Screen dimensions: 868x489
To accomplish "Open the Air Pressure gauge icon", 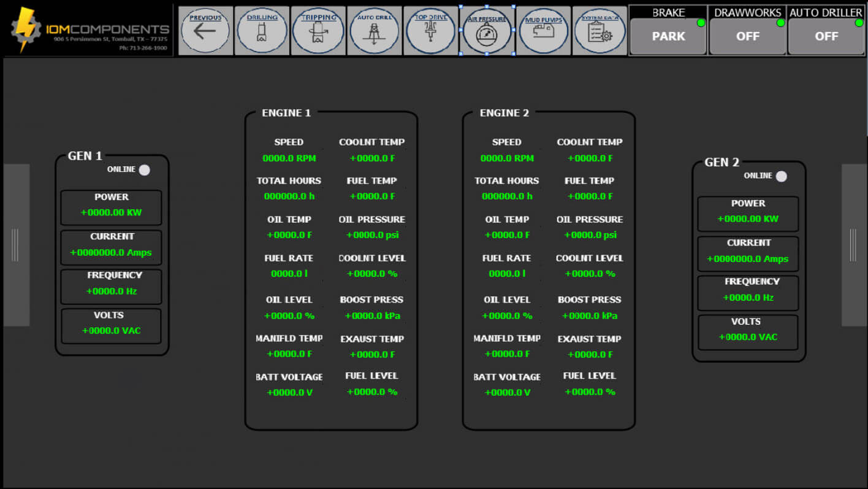I will pos(487,31).
